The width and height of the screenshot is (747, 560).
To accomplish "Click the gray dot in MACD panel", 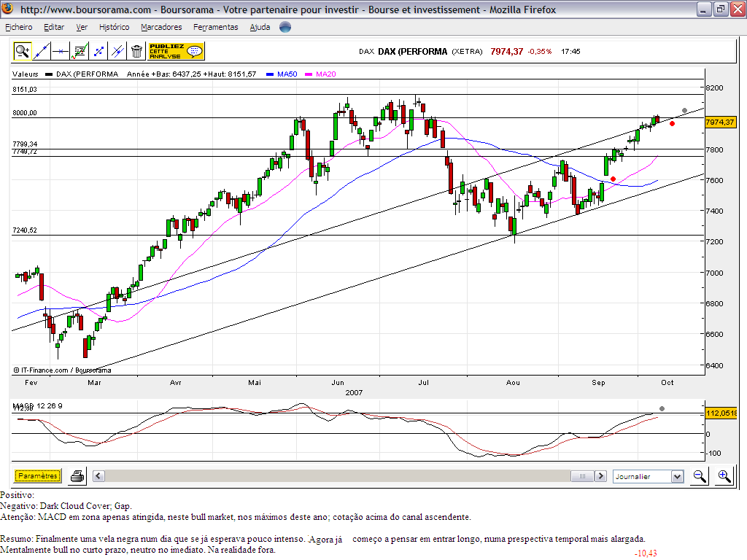I will pyautogui.click(x=662, y=408).
